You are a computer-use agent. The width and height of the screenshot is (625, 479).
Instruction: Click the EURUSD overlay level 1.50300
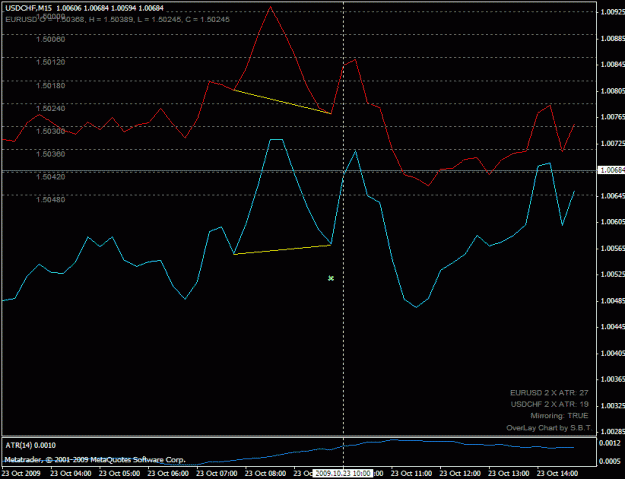pyautogui.click(x=51, y=131)
